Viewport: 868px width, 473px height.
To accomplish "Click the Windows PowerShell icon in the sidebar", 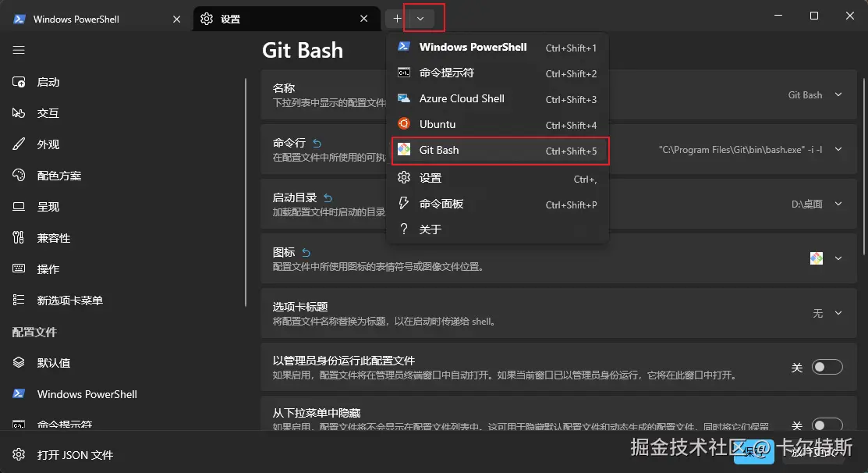I will [19, 394].
